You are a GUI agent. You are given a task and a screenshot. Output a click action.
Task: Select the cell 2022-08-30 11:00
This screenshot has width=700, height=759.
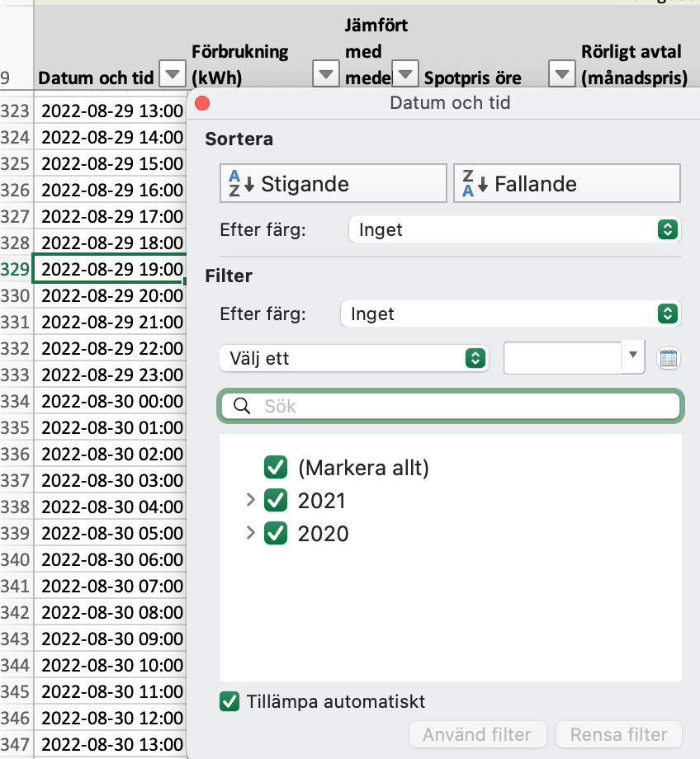(111, 691)
